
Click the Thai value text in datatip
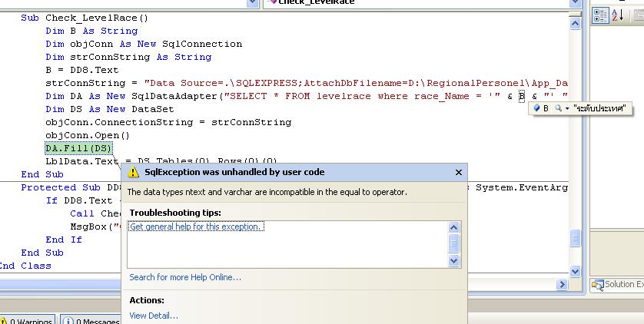pyautogui.click(x=599, y=108)
